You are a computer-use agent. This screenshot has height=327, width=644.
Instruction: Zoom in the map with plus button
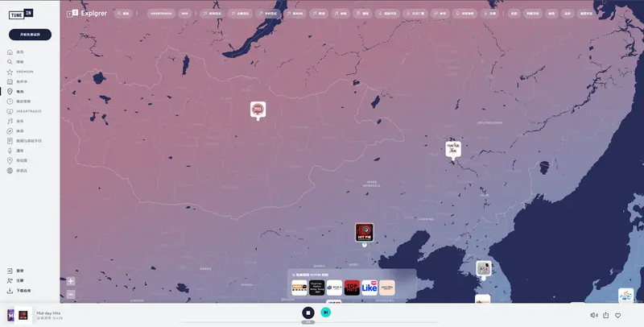[x=71, y=281]
